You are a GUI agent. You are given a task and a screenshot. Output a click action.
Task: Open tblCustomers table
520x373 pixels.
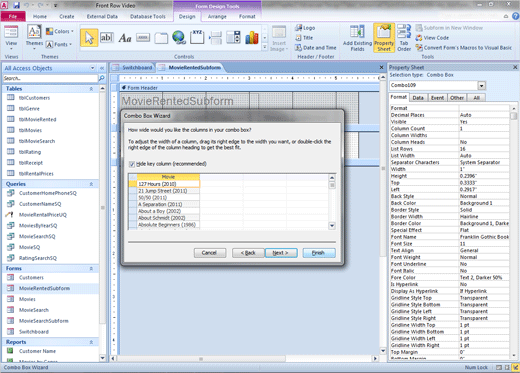tap(34, 98)
